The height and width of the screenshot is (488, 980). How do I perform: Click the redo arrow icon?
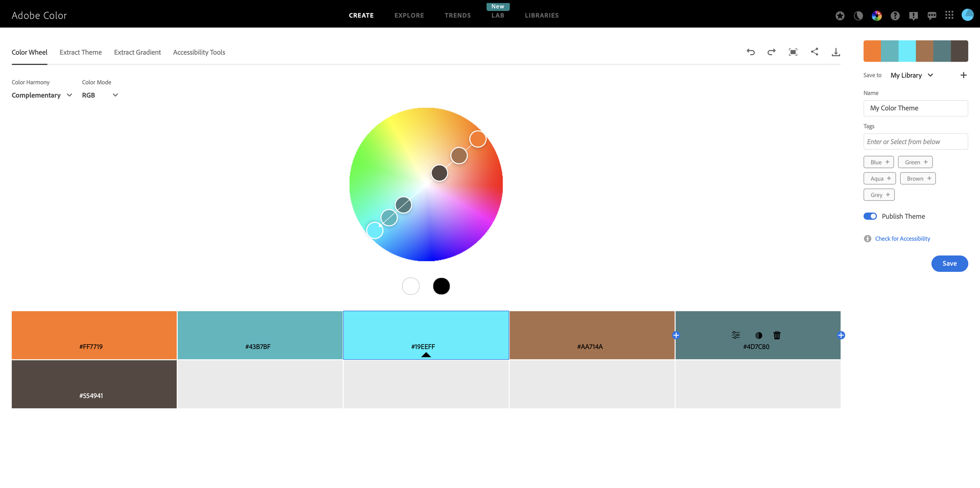[771, 52]
